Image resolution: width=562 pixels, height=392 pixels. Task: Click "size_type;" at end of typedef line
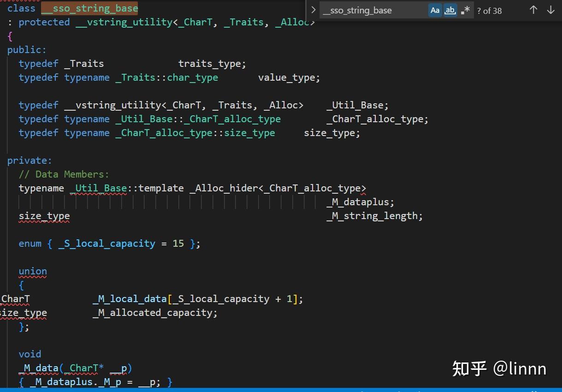tap(332, 133)
